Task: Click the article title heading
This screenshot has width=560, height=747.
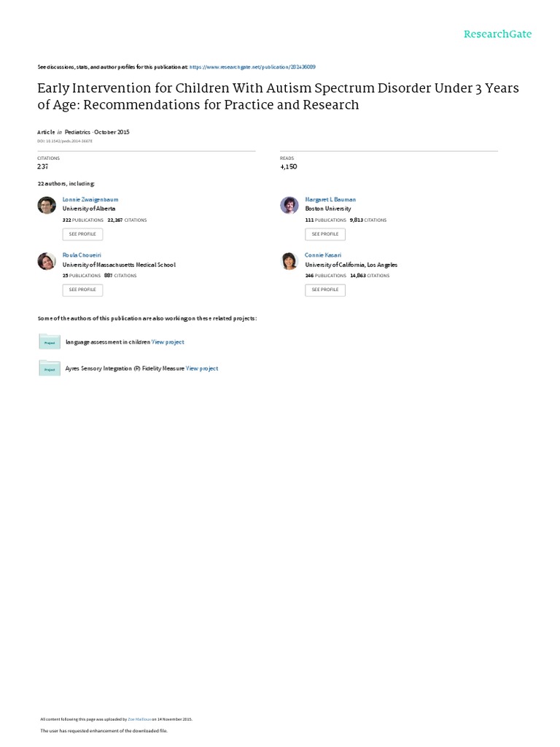Action: 279,96
